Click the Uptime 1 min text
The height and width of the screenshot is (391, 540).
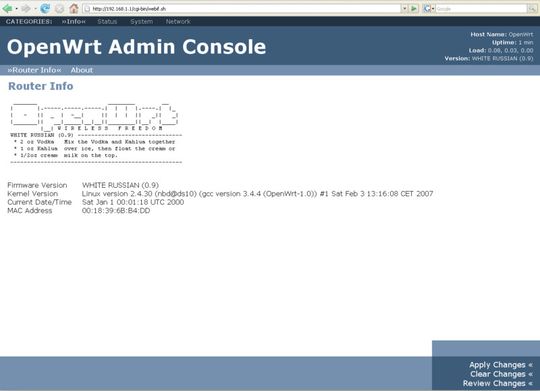pyautogui.click(x=512, y=42)
